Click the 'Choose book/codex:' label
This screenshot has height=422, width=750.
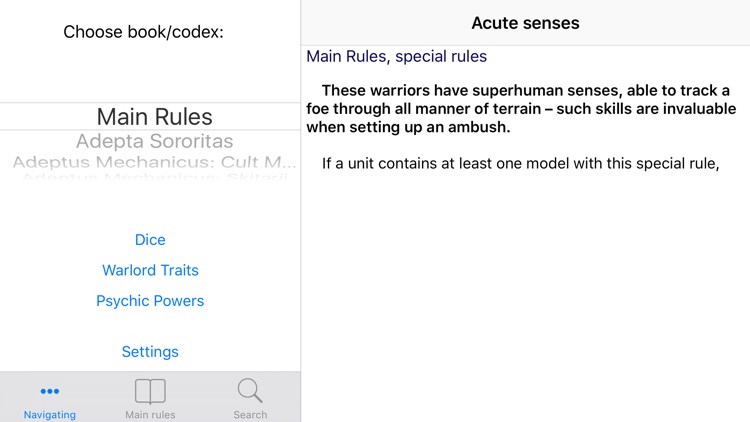tap(143, 32)
